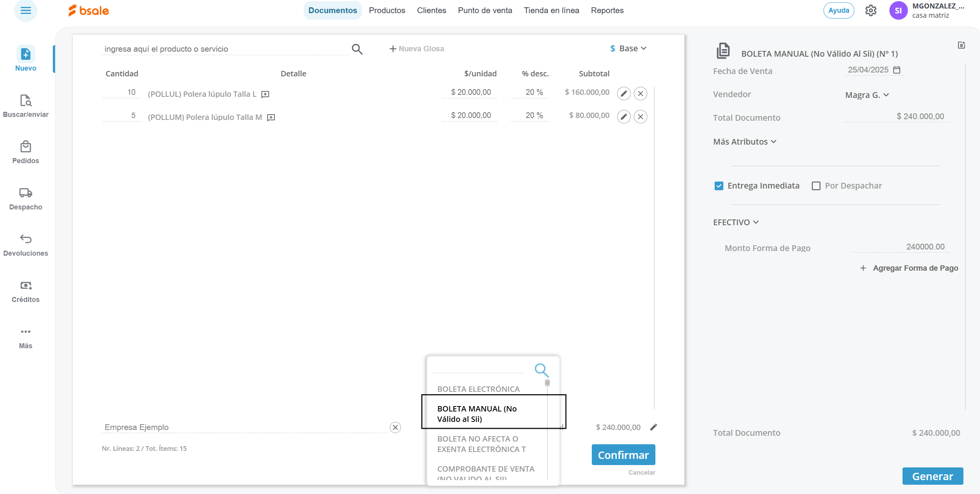The width and height of the screenshot is (980, 494).
Task: Open the hamburger menu icon
Action: coord(25,10)
